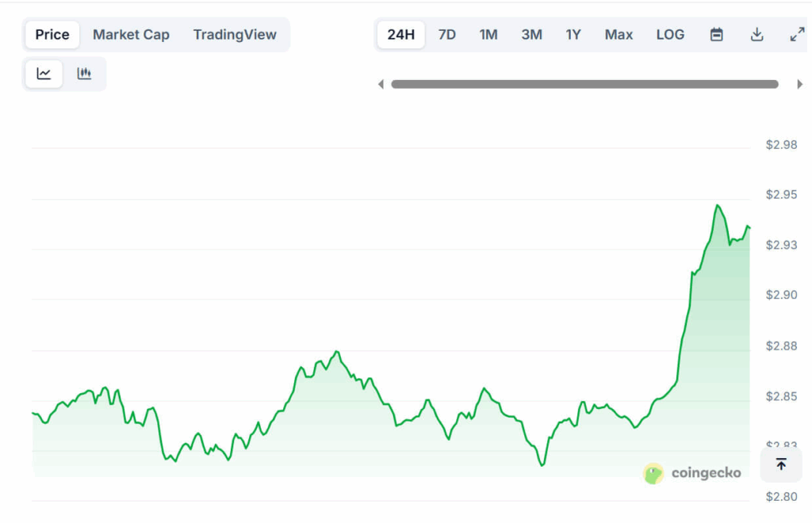The height and width of the screenshot is (523, 812).
Task: Open the calendar date range picker
Action: pos(716,35)
